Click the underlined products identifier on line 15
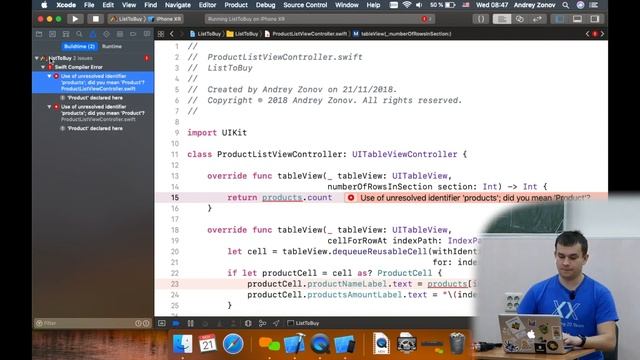This screenshot has height=360, width=640. click(x=282, y=198)
